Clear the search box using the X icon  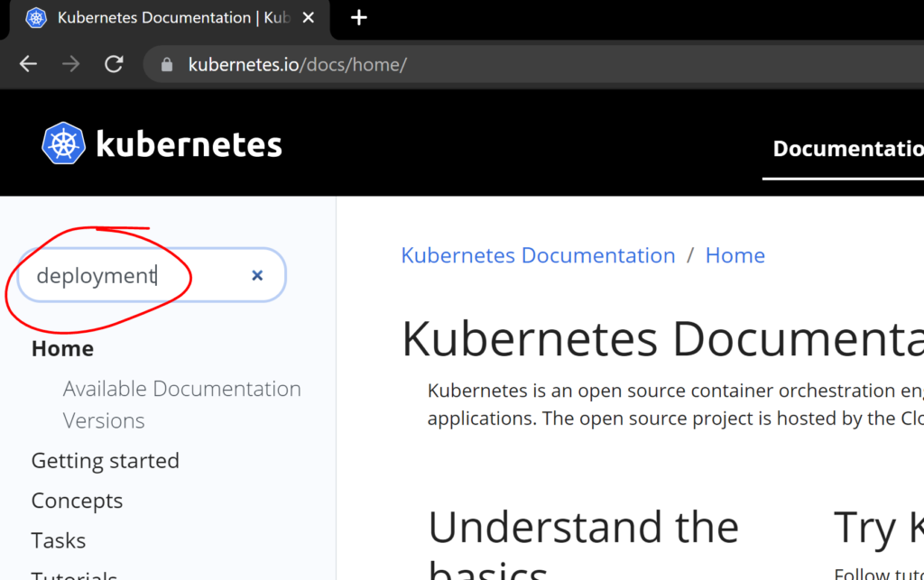256,275
